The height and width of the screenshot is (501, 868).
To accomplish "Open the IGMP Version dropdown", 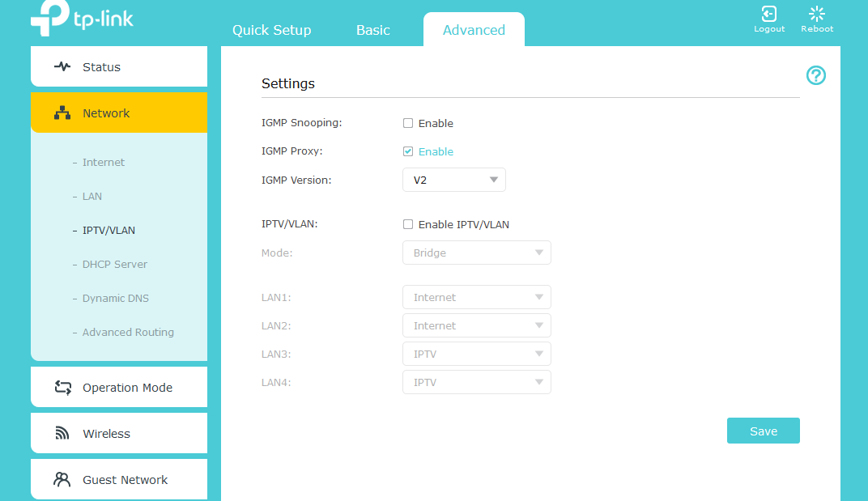I will (x=454, y=180).
